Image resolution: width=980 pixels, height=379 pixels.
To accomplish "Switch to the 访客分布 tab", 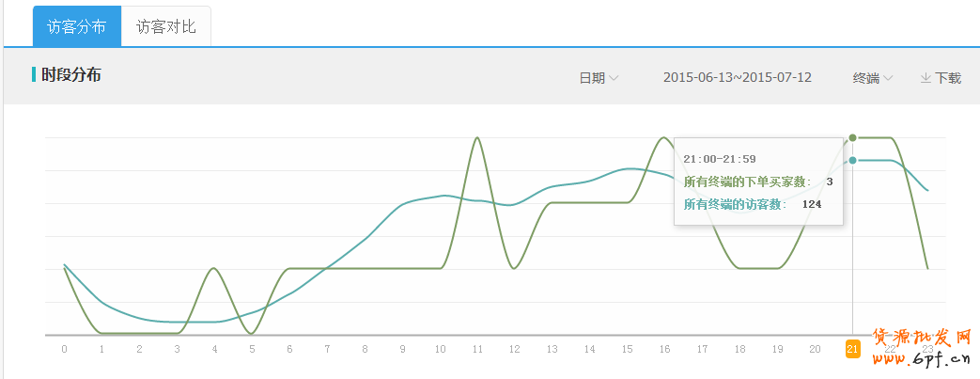I will pos(76,26).
